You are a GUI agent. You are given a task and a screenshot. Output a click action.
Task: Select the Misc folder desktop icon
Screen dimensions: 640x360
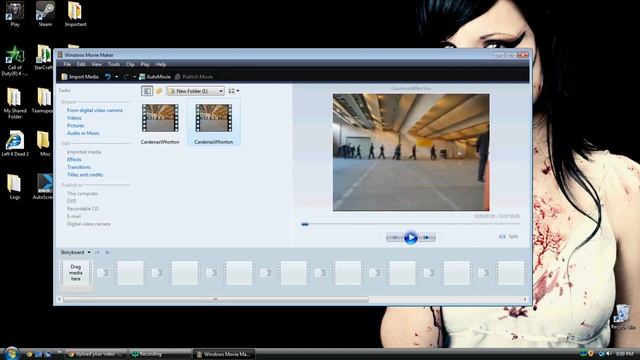[45, 143]
